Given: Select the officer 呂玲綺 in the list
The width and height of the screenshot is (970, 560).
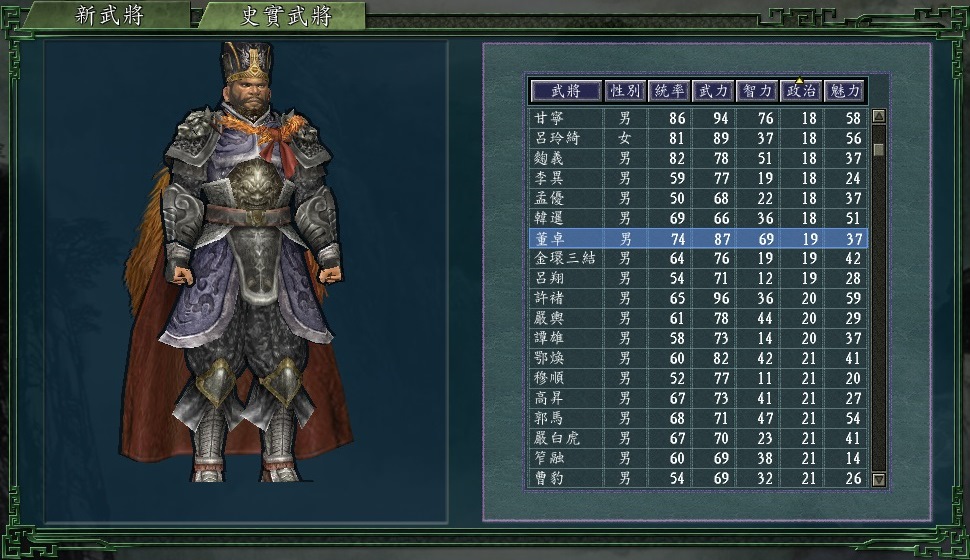Looking at the screenshot, I should [x=698, y=138].
